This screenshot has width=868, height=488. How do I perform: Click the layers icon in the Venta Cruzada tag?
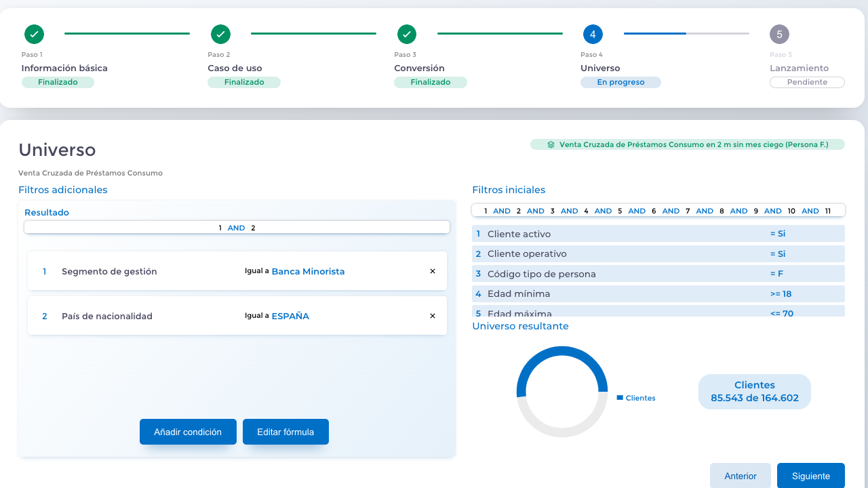(x=551, y=144)
